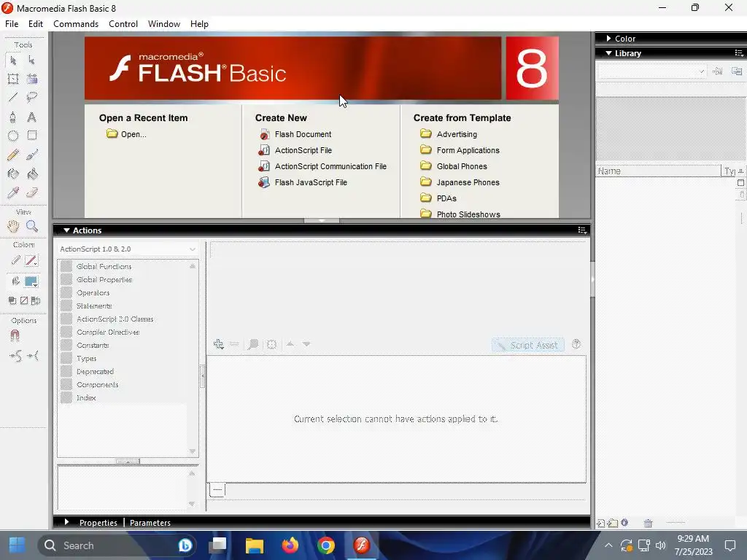The width and height of the screenshot is (747, 560).
Task: Open the Global Phones templates
Action: pyautogui.click(x=454, y=167)
